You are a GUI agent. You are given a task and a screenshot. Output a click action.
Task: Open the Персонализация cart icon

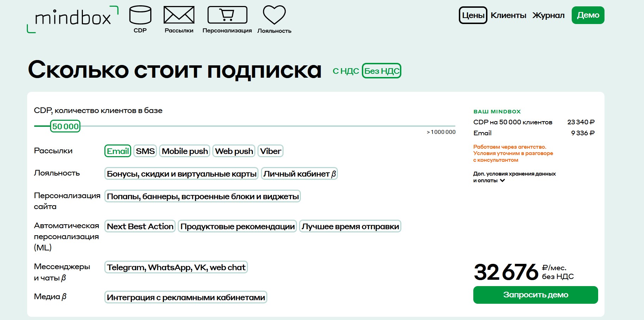click(227, 16)
